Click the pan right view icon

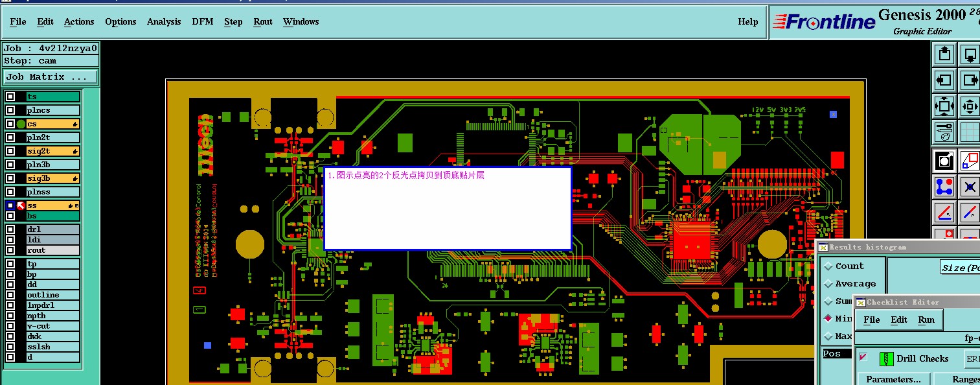pos(970,80)
